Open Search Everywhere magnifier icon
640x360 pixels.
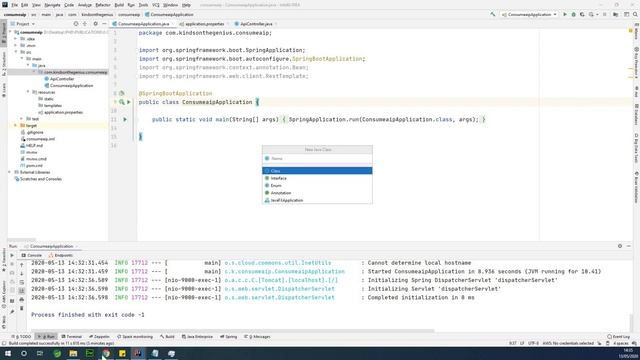click(635, 14)
